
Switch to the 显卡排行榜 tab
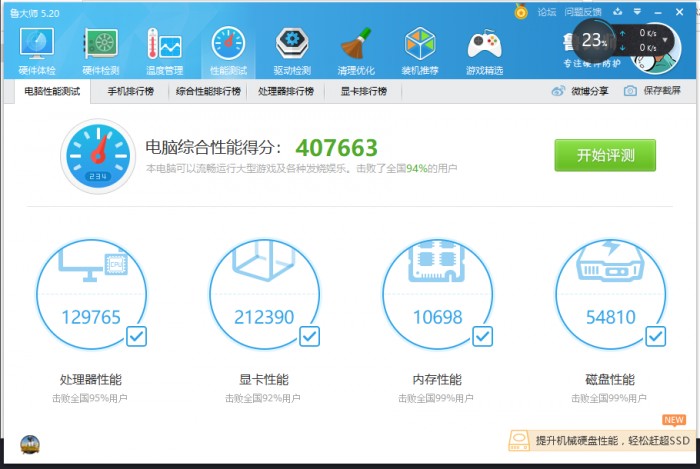click(x=363, y=91)
